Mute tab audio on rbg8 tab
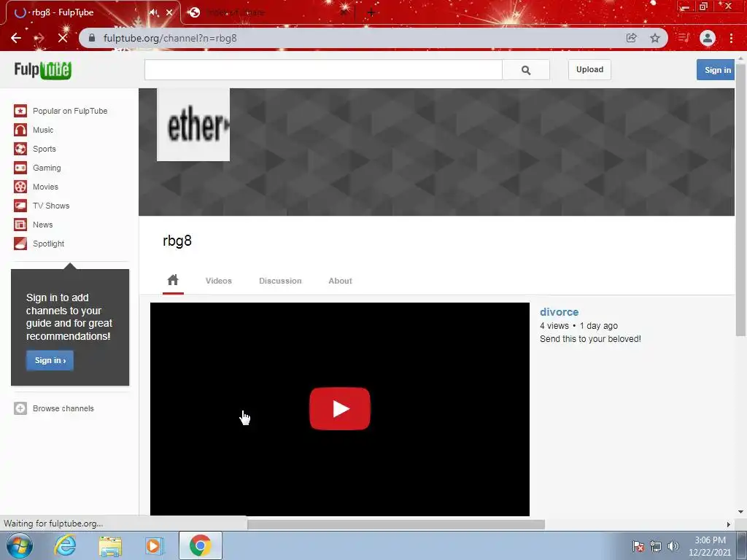 click(x=153, y=12)
